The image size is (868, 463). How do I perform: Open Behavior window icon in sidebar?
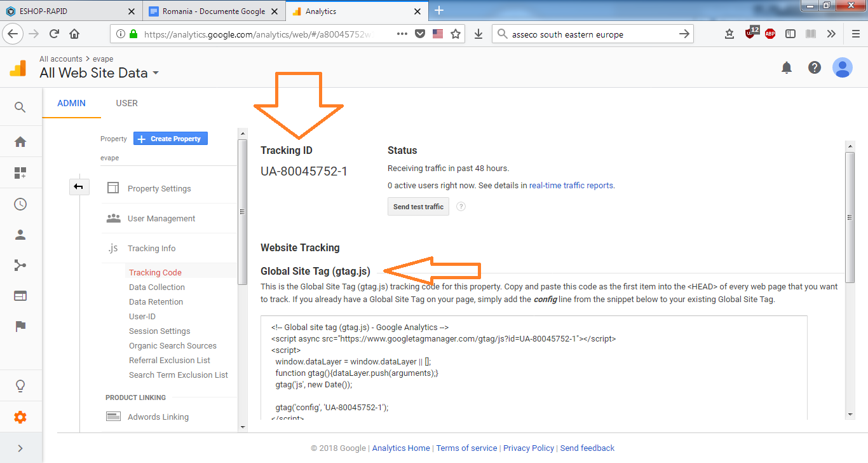coord(20,296)
